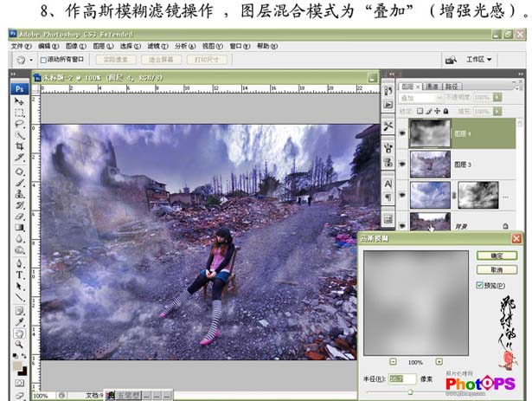Open the blend mode 叠加 dropdown

[421, 98]
